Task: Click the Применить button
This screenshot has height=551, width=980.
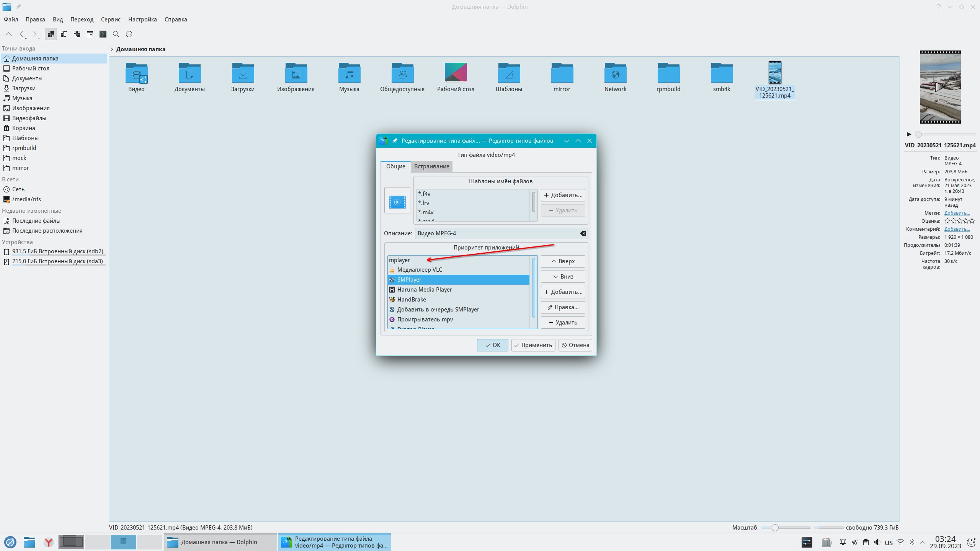Action: 533,345
